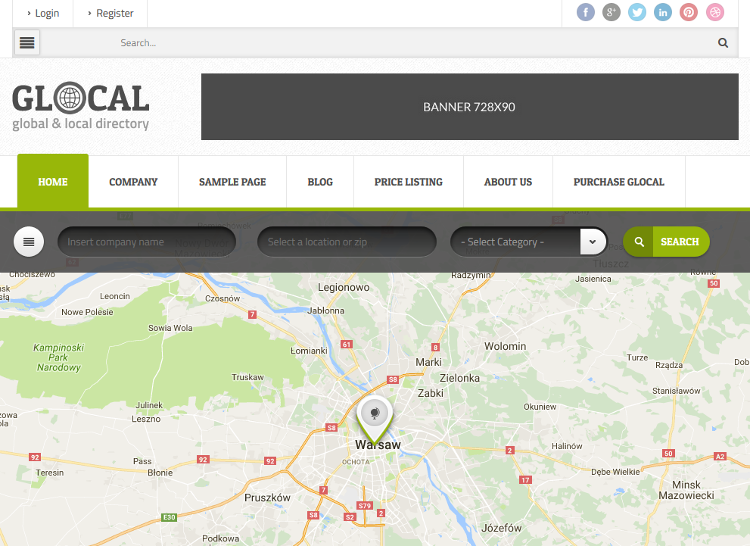The width and height of the screenshot is (750, 546).
Task: Click the Zielonka label on the map
Action: tap(460, 378)
